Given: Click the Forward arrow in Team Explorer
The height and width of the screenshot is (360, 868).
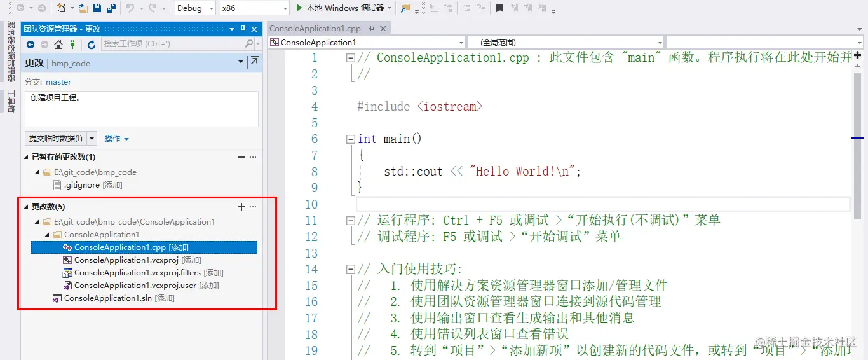Looking at the screenshot, I should click(44, 45).
